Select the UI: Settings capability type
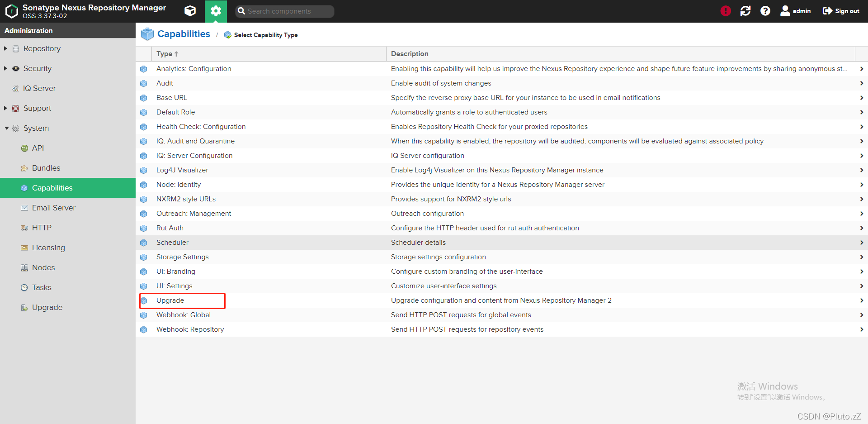The image size is (868, 424). pyautogui.click(x=174, y=286)
